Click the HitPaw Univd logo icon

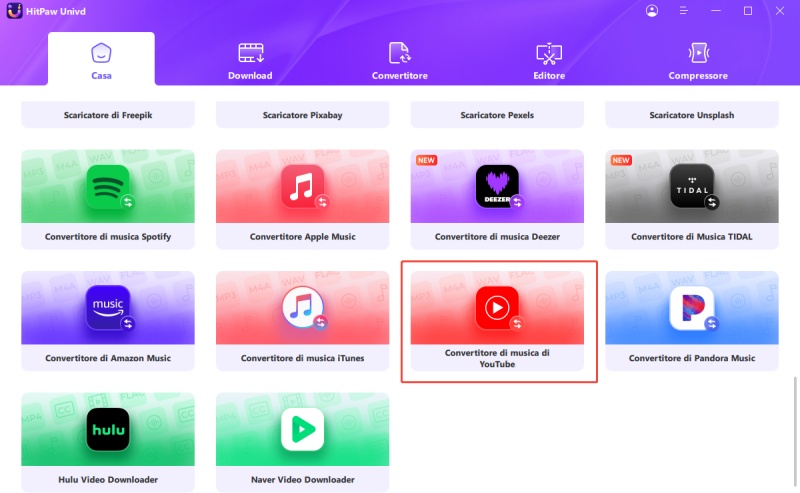(14, 11)
